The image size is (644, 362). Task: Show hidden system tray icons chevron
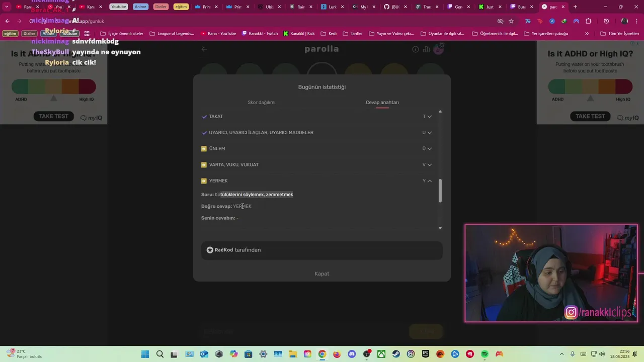(562, 354)
